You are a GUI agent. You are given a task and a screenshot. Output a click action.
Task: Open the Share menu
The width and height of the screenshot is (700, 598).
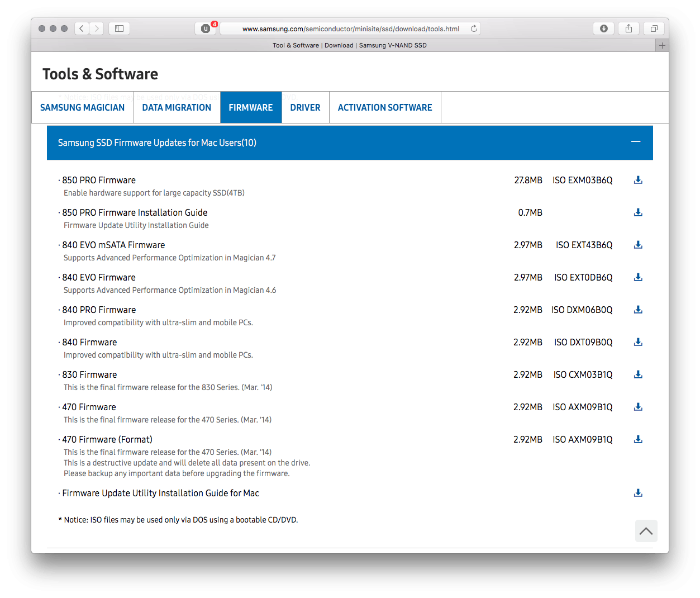(629, 29)
